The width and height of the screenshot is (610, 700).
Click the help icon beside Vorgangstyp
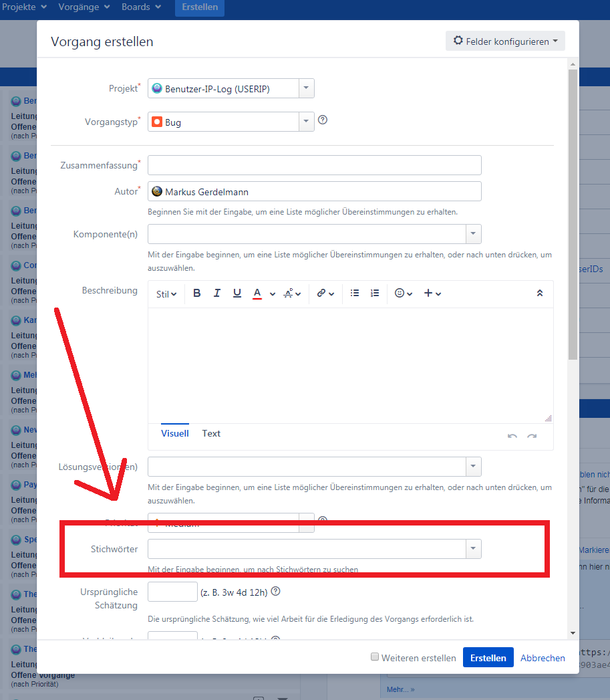coord(323,121)
